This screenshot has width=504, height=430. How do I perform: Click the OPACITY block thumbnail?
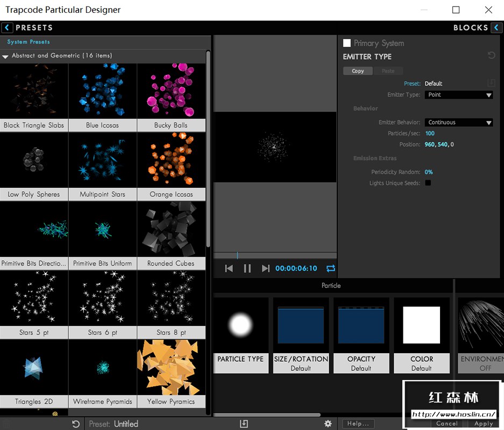(x=361, y=325)
